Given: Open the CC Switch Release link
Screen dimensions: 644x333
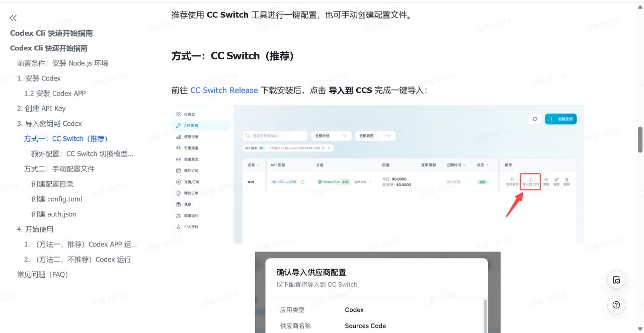Looking at the screenshot, I should tap(224, 91).
